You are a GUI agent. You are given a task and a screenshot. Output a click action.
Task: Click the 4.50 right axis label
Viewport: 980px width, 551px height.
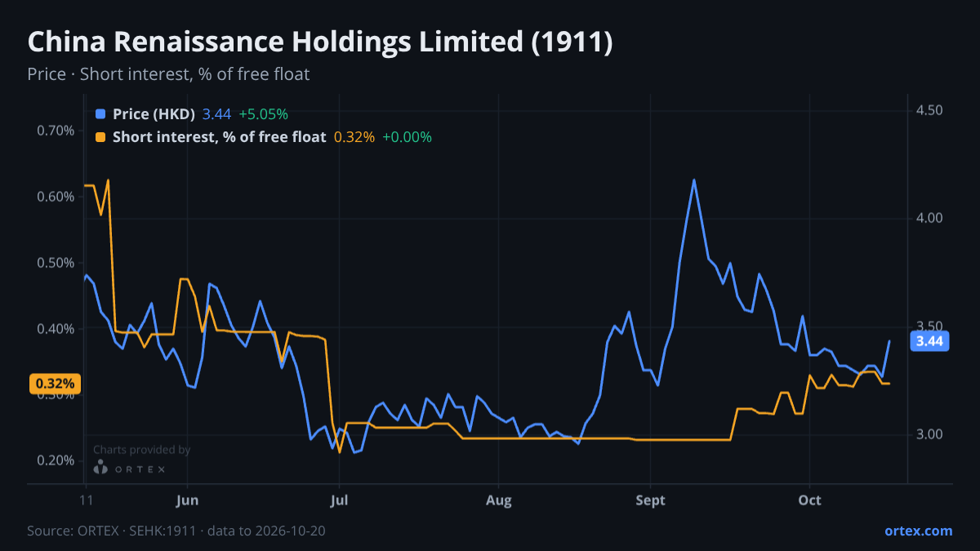pos(929,110)
